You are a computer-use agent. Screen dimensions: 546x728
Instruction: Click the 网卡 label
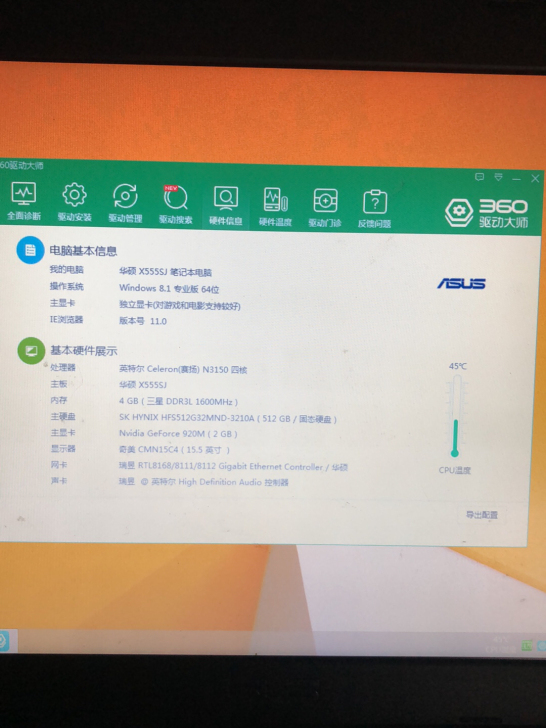coord(59,465)
